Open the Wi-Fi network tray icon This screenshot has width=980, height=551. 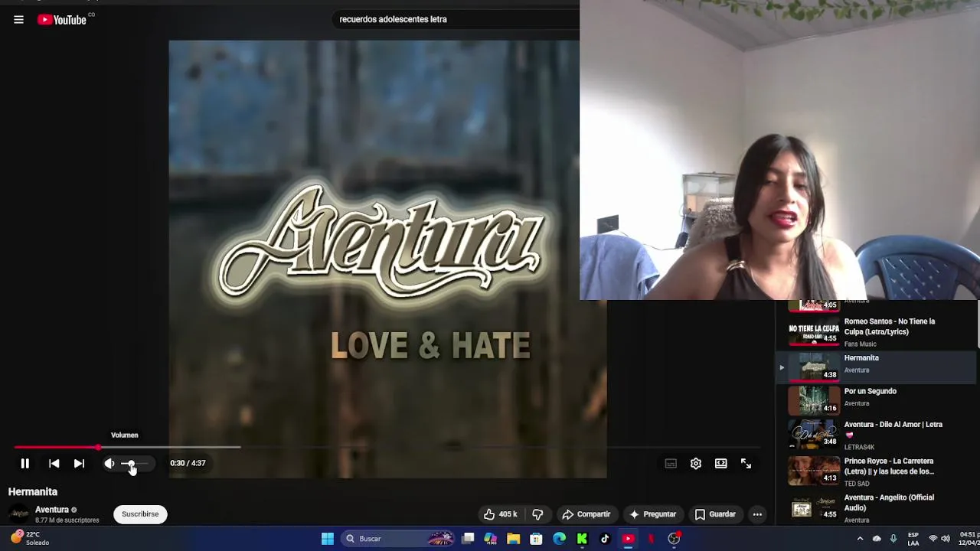pyautogui.click(x=933, y=539)
